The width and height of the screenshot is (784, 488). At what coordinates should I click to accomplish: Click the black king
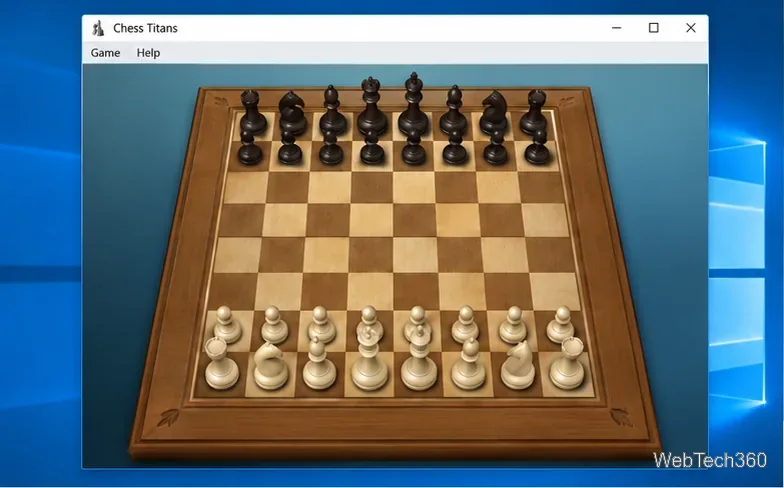(x=413, y=105)
